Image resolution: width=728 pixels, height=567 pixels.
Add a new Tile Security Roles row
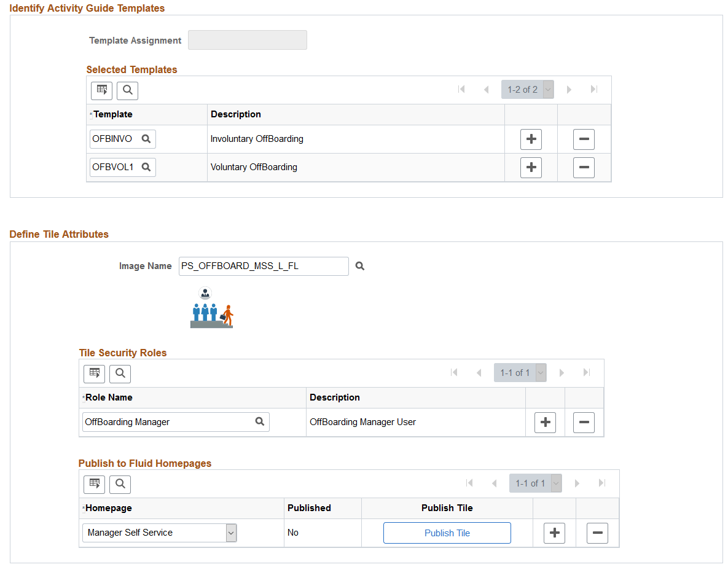click(x=545, y=423)
